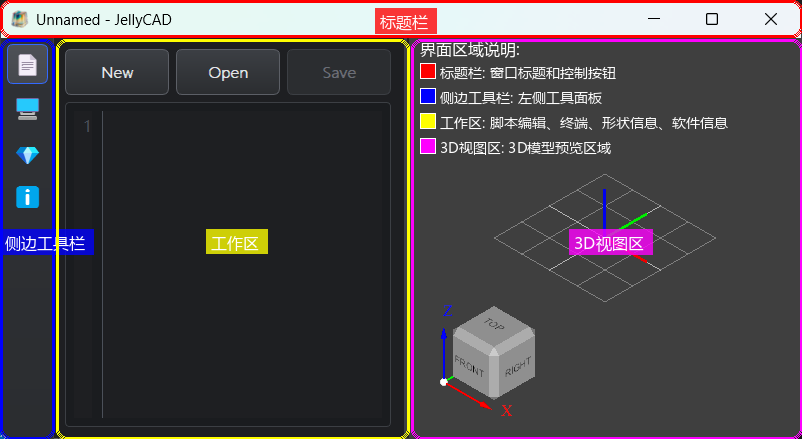Click line number 1 in the editor gutter
Image resolution: width=802 pixels, height=439 pixels.
[87, 126]
